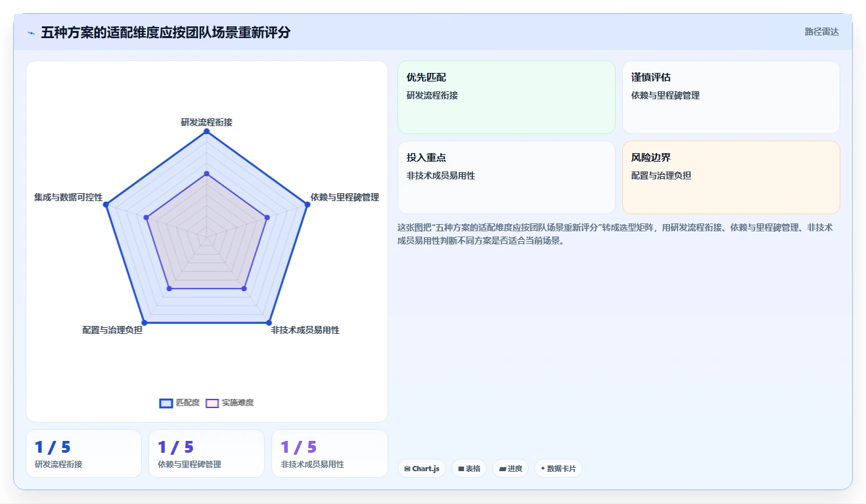Open the 谨慎评估 card
The image size is (866, 504).
[731, 97]
